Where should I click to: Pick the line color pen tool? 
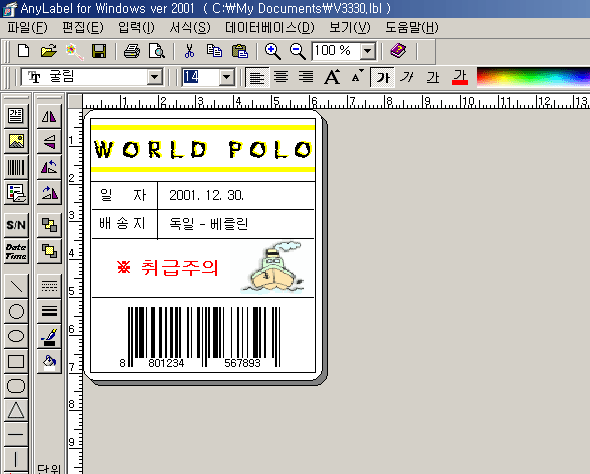tap(49, 336)
